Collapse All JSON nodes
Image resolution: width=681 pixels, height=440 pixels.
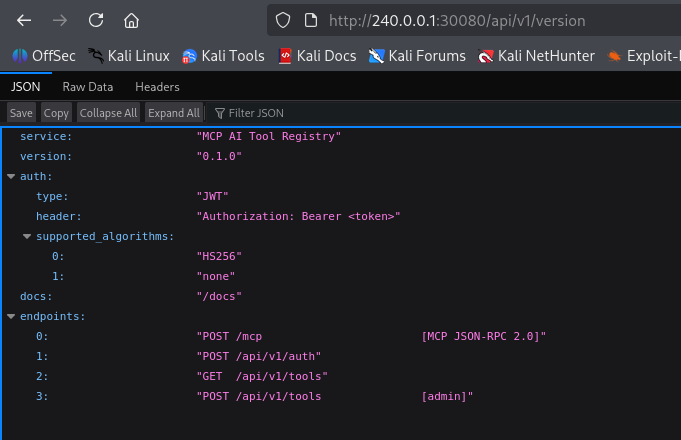point(108,113)
